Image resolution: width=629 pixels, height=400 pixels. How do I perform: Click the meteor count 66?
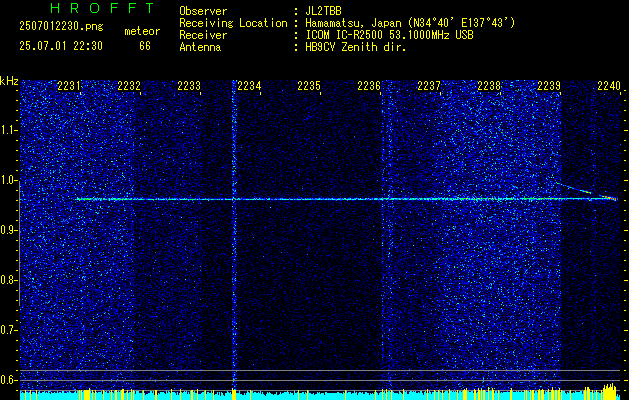click(145, 46)
